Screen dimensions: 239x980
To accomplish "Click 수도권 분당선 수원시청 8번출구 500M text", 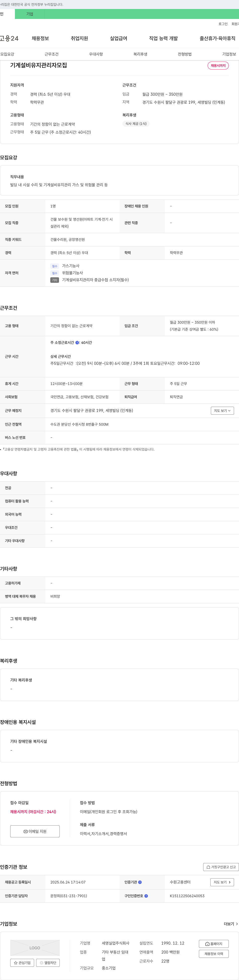I will 79,425.
